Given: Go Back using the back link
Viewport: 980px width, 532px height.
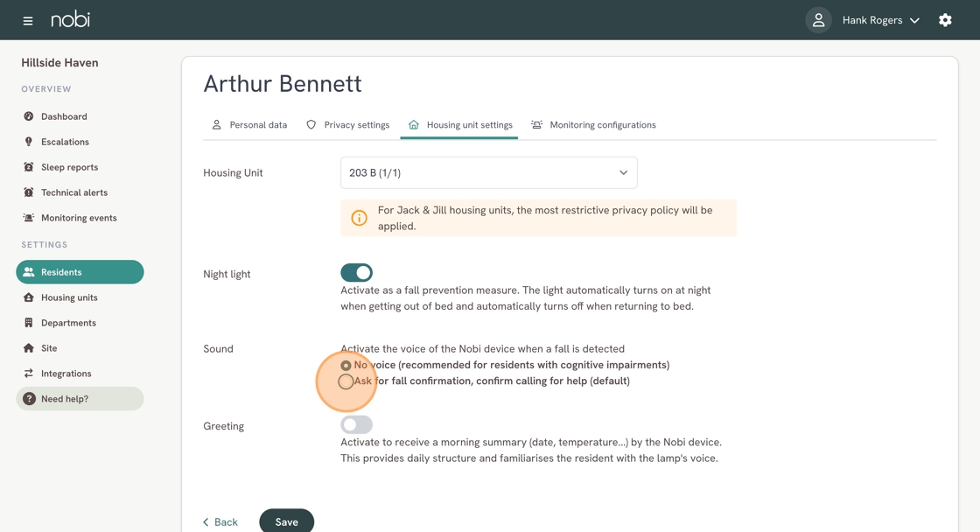Looking at the screenshot, I should point(220,522).
